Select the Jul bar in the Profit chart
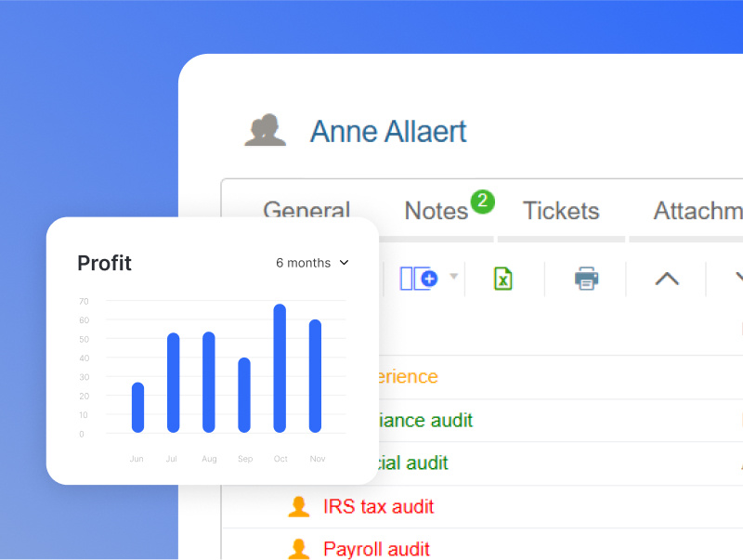 [x=174, y=383]
